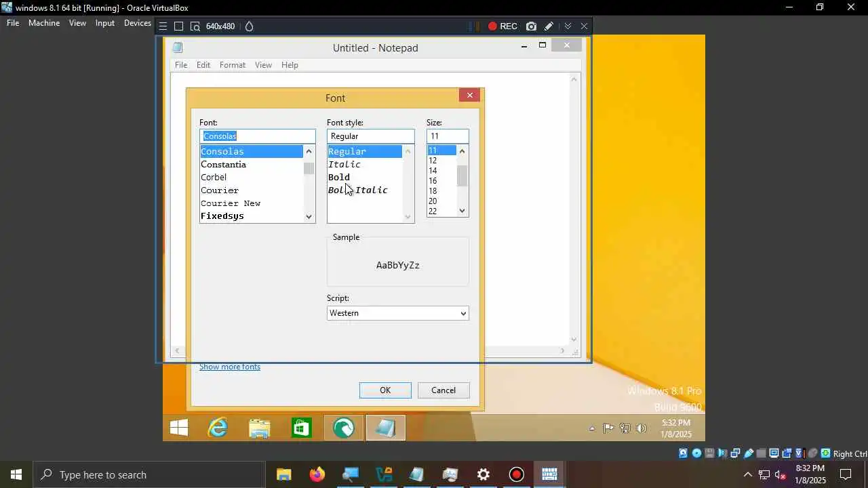Image resolution: width=868 pixels, height=488 pixels.
Task: Open the recorder hamburger menu icon
Action: 163,26
